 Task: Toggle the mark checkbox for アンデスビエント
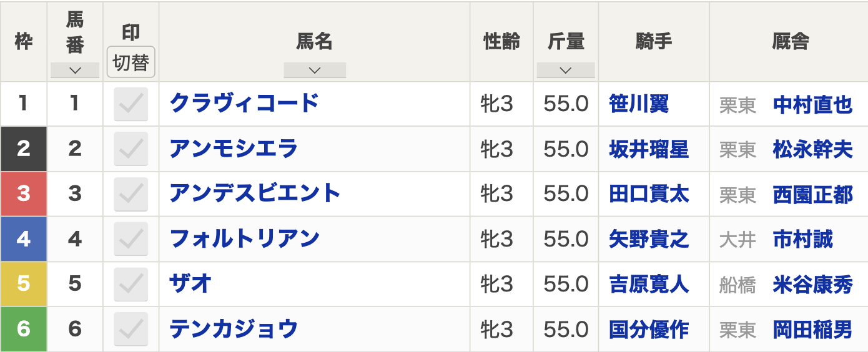coord(131,194)
